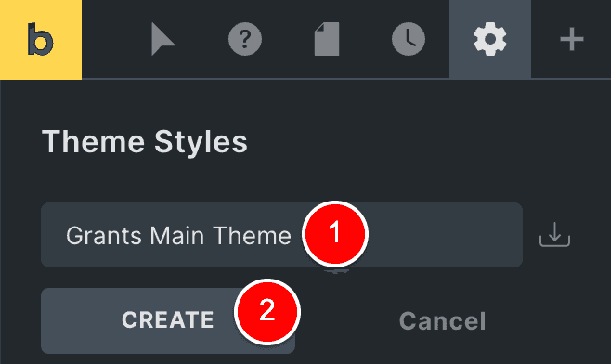Select the arrow pointer icon in toolbar

pyautogui.click(x=162, y=39)
